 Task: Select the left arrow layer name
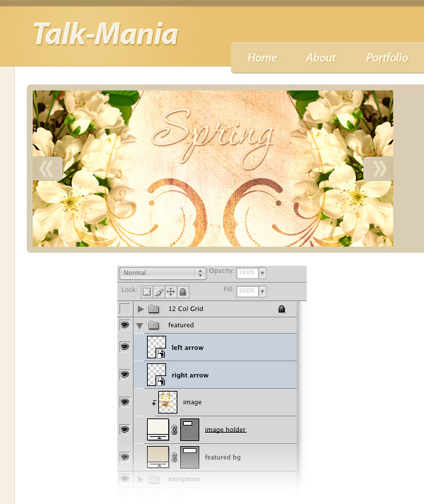[188, 348]
